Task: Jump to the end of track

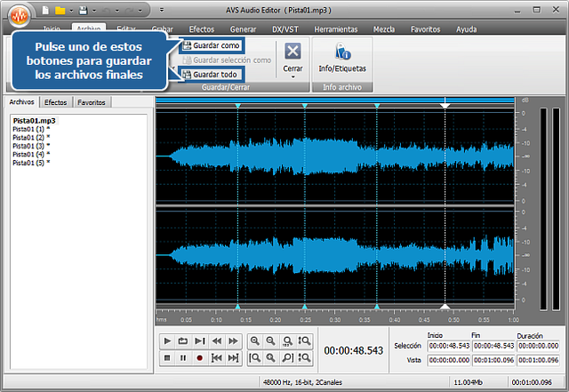Action: point(233,358)
